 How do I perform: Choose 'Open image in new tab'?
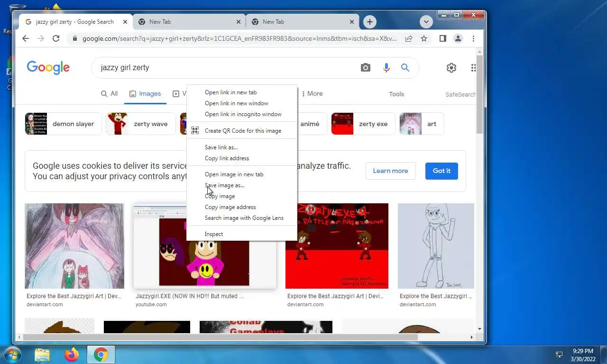(x=242, y=174)
